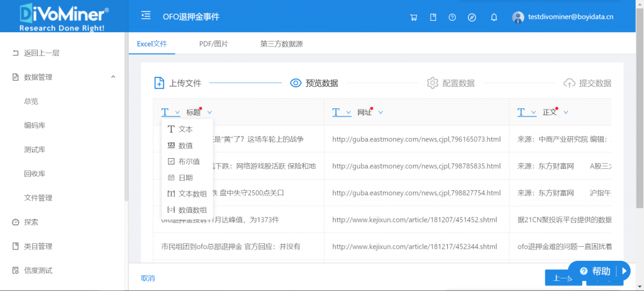Click the compass explore icon in header
This screenshot has width=644, height=291.
pyautogui.click(x=472, y=17)
